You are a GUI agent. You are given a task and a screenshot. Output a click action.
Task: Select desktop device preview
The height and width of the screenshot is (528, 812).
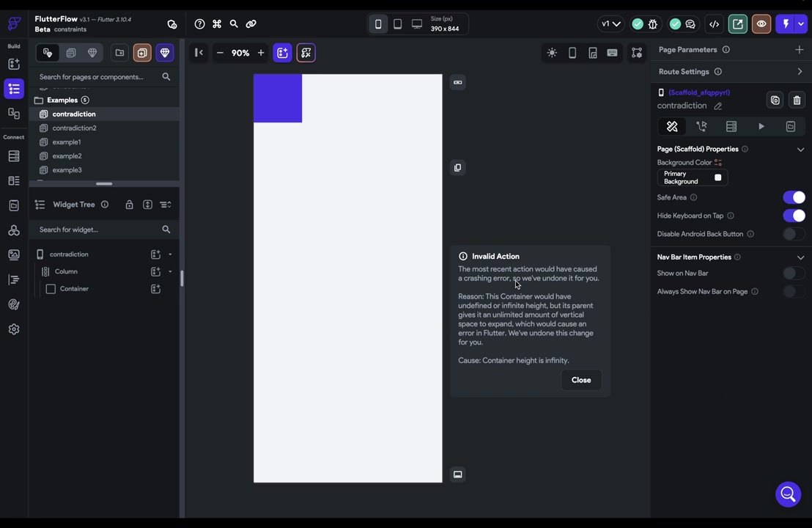pyautogui.click(x=417, y=24)
